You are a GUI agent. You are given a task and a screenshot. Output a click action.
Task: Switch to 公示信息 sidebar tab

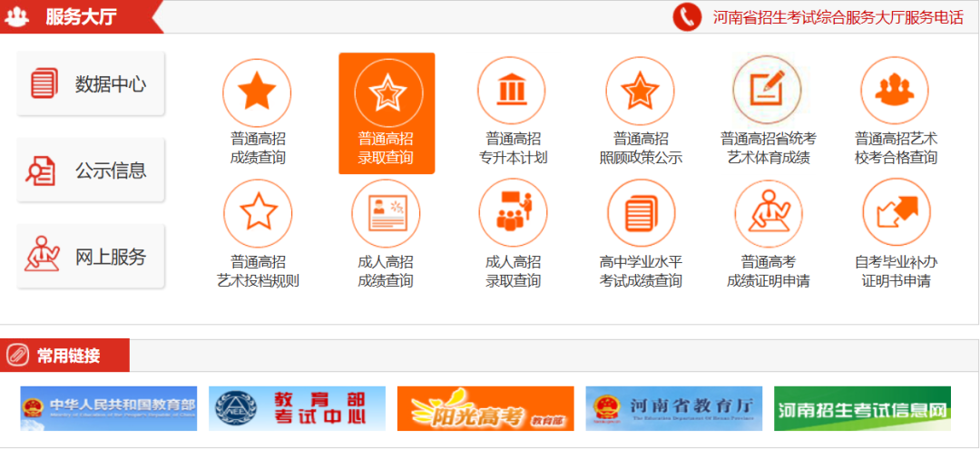point(91,171)
